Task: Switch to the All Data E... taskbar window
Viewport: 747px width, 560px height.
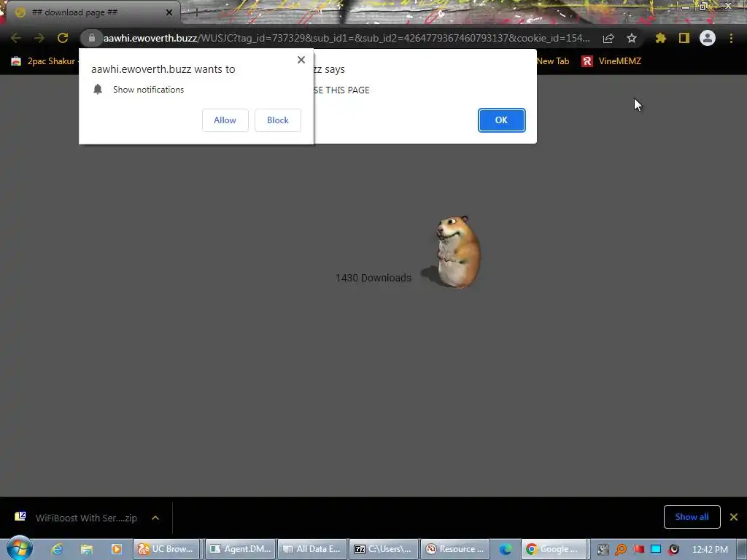Action: pyautogui.click(x=311, y=549)
